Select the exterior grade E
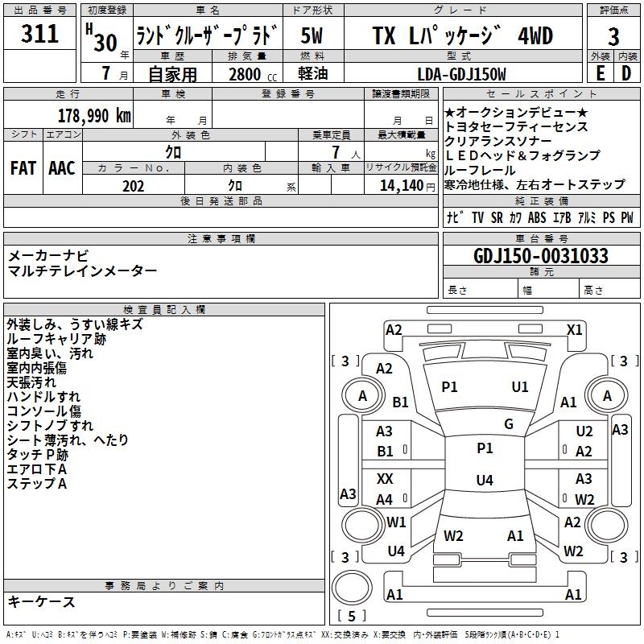The width and height of the screenshot is (644, 644). pos(601,73)
